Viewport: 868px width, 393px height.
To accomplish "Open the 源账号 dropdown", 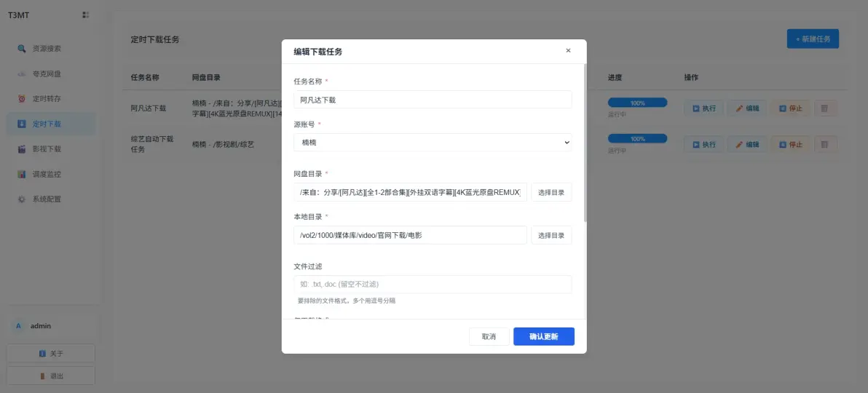I will tap(433, 142).
